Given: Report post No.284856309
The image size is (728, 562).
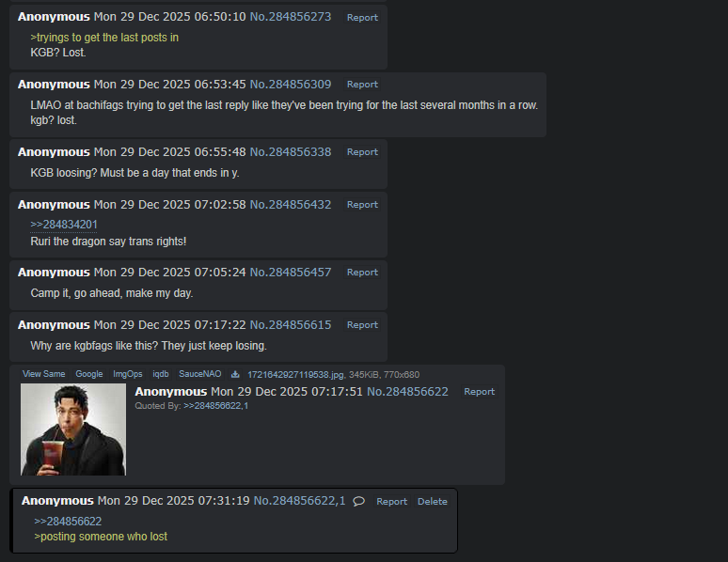Looking at the screenshot, I should point(362,85).
